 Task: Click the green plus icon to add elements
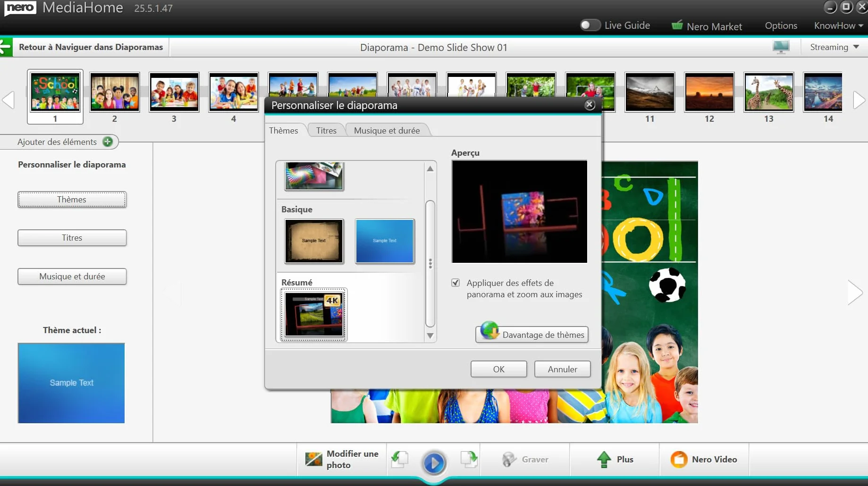pos(108,142)
